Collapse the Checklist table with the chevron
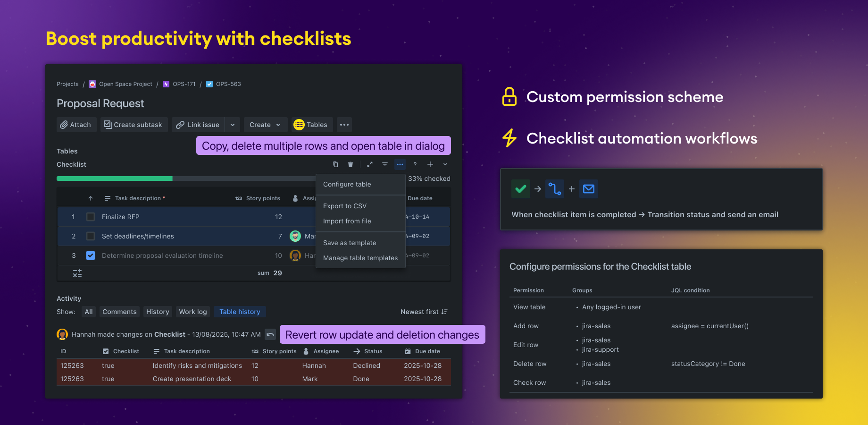Viewport: 868px width, 425px height. pyautogui.click(x=445, y=164)
